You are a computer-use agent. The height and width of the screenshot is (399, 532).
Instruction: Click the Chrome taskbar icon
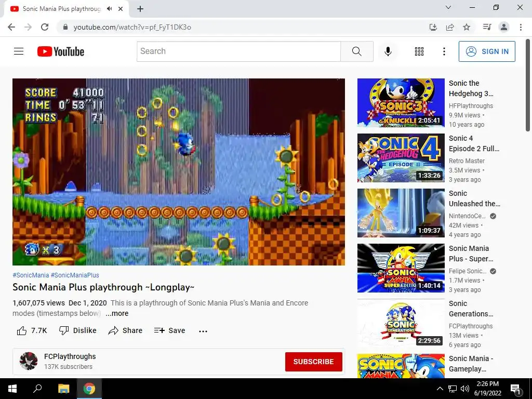(x=89, y=389)
